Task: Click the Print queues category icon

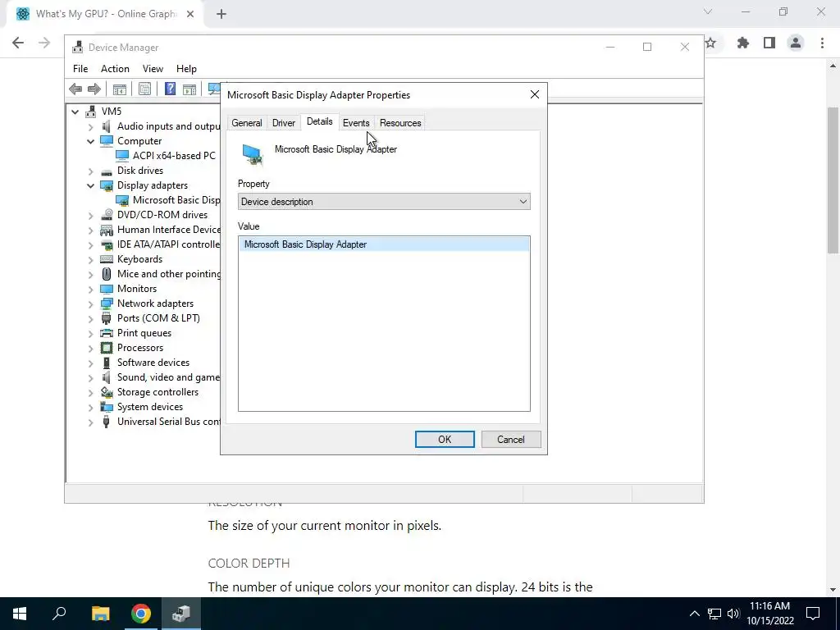Action: 107,333
